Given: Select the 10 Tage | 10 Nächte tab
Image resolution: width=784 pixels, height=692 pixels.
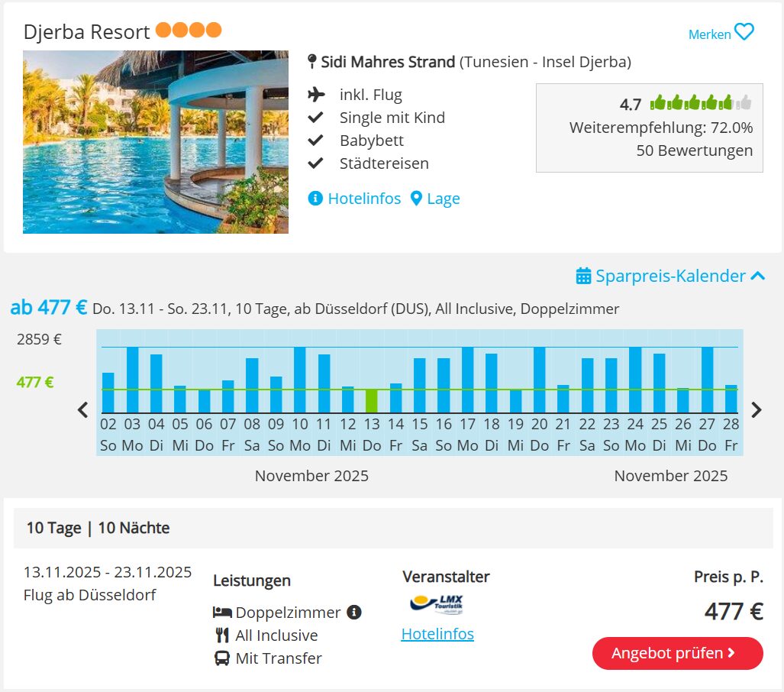Looking at the screenshot, I should tap(98, 528).
